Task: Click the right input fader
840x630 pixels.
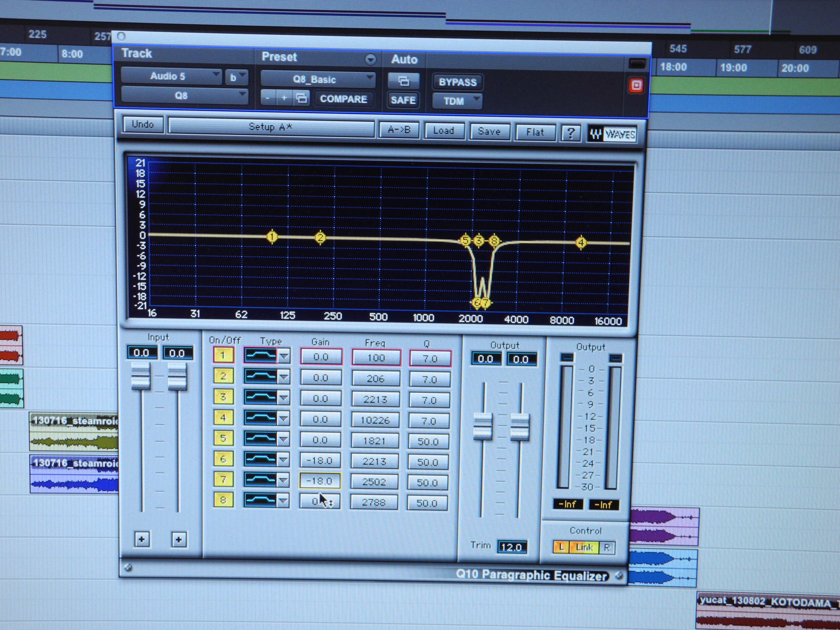Action: point(177,377)
